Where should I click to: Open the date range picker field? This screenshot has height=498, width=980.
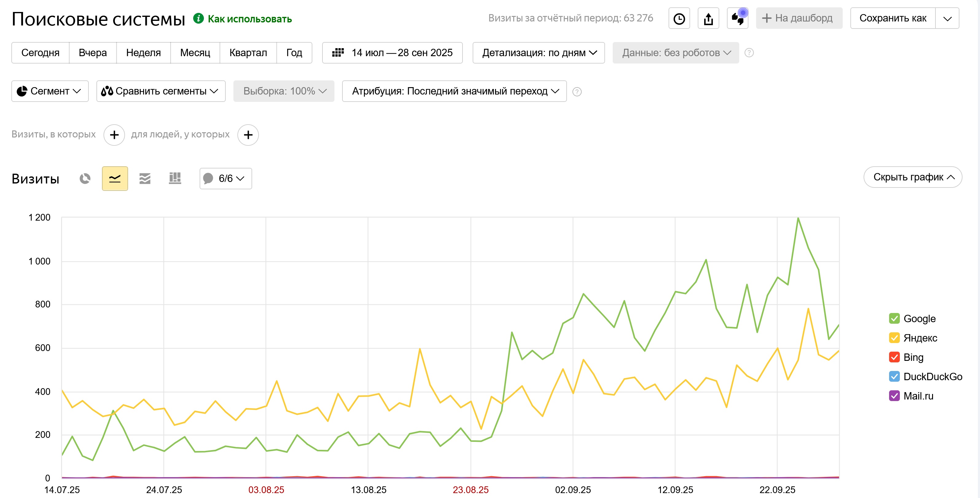click(392, 53)
